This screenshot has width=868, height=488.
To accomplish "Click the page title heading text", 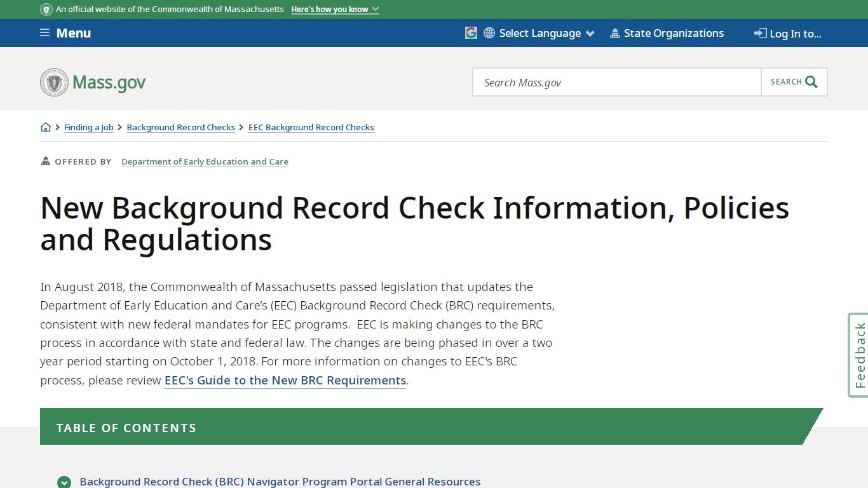I will coord(414,224).
